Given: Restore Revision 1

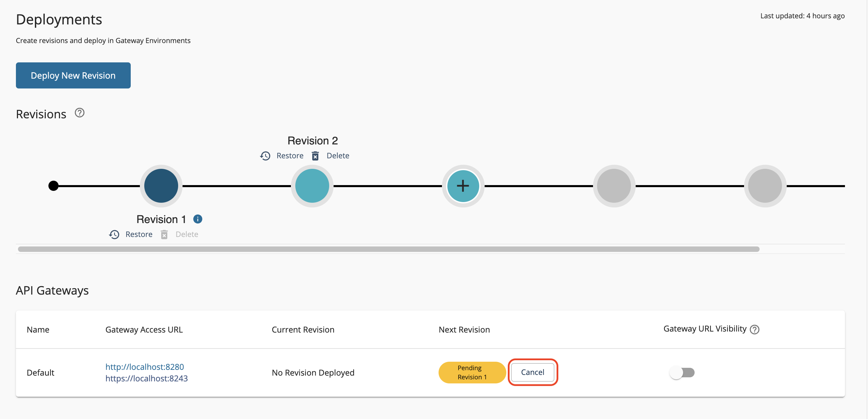Looking at the screenshot, I should tap(139, 234).
